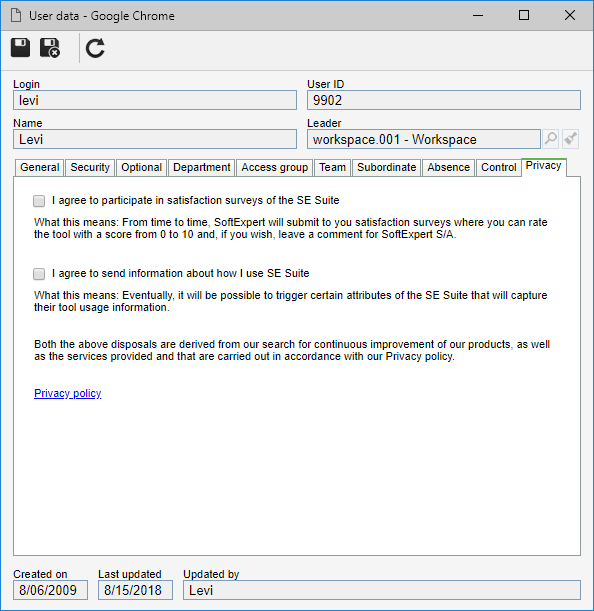This screenshot has height=611, width=594.
Task: Open the Security tab
Action: point(90,168)
